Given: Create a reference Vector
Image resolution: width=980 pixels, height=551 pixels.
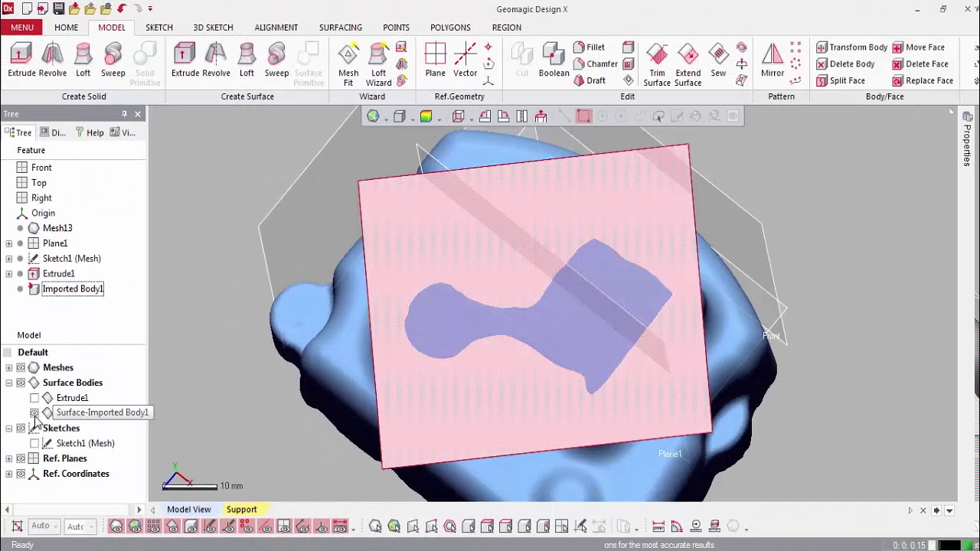Looking at the screenshot, I should pos(465,60).
